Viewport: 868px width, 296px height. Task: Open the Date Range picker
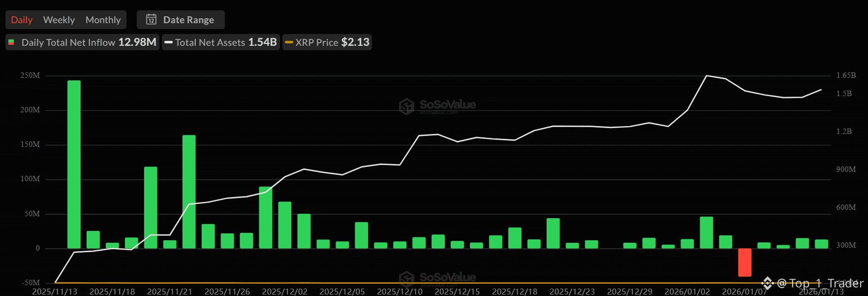tap(181, 20)
